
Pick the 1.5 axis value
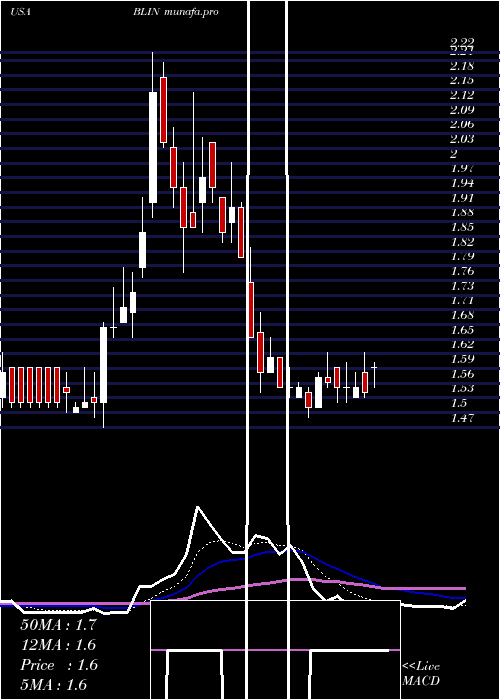click(x=459, y=403)
